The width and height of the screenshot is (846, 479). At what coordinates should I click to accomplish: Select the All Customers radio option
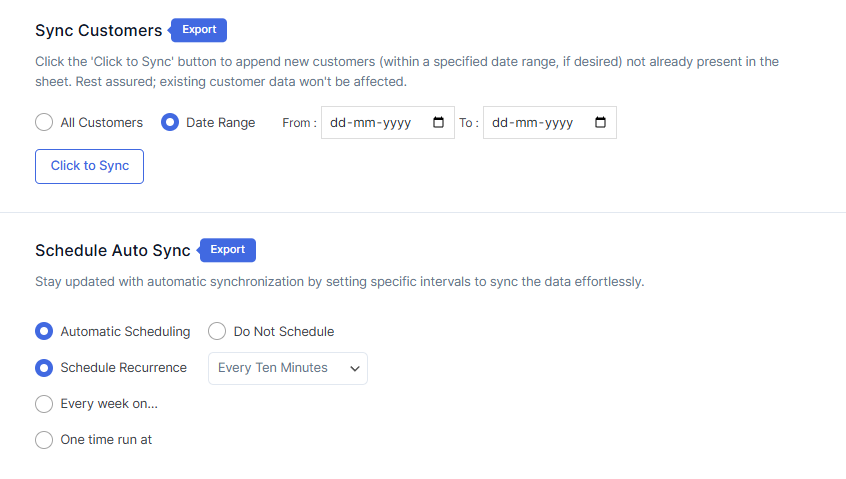pos(44,122)
